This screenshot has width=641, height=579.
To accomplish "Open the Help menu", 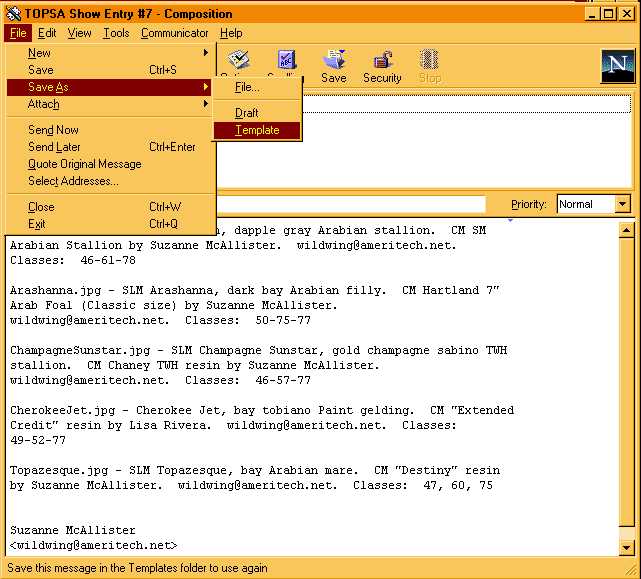I will click(x=231, y=33).
